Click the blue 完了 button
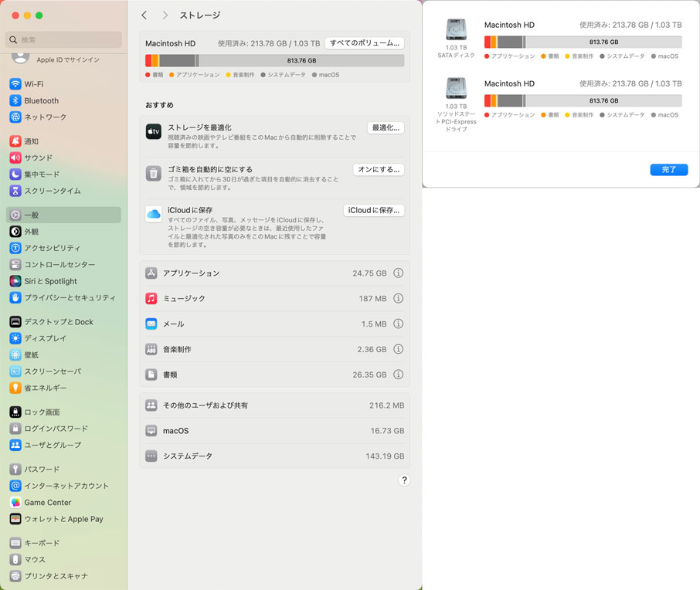The height and width of the screenshot is (590, 700). (669, 170)
